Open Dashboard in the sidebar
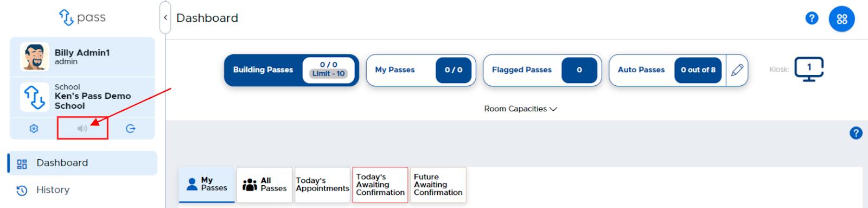This screenshot has width=868, height=208. click(82, 163)
